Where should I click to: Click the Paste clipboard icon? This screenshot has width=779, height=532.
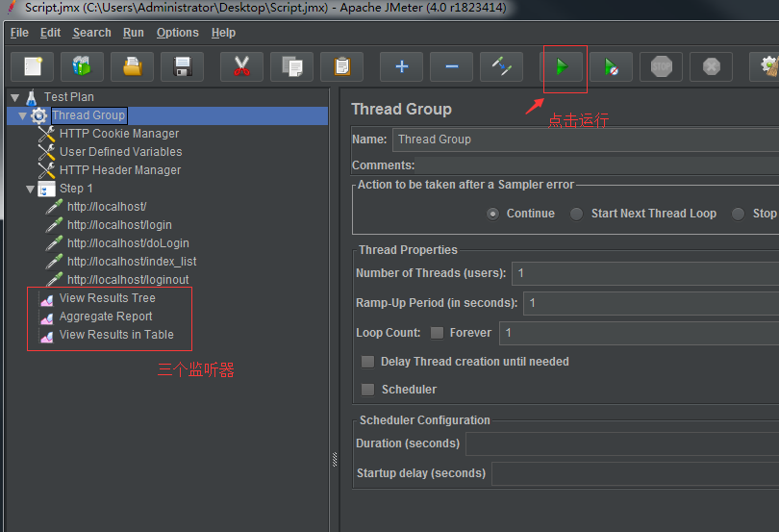click(x=341, y=66)
